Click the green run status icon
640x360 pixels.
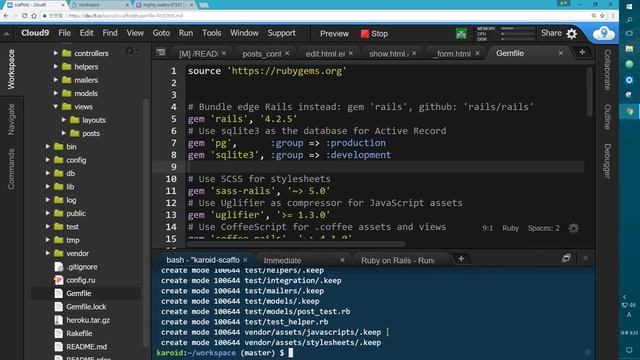click(x=461, y=34)
